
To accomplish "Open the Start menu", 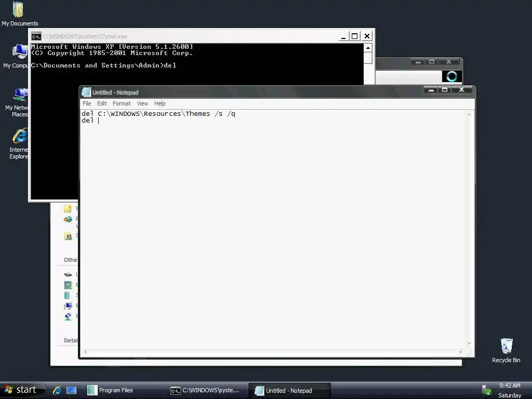I will [23, 390].
